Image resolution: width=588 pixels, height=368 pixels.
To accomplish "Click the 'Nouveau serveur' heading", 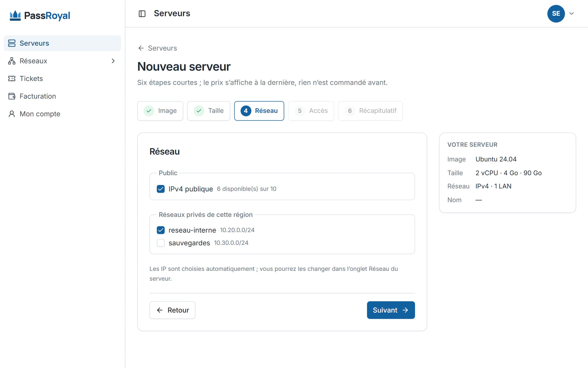I will 184,67.
